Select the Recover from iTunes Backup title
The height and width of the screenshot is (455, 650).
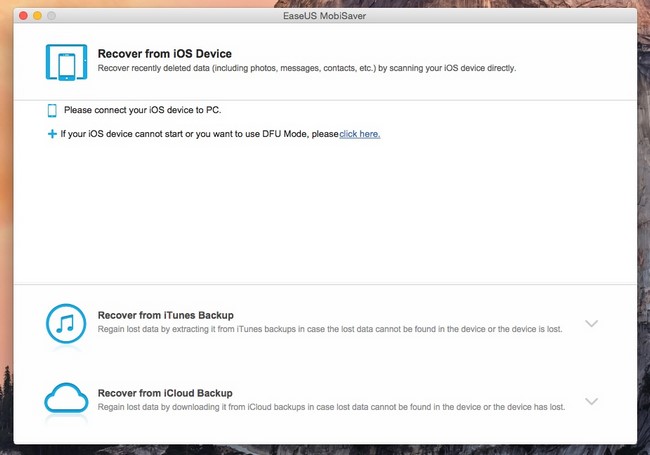165,315
